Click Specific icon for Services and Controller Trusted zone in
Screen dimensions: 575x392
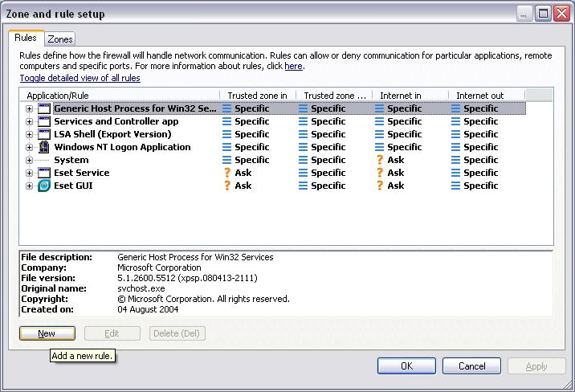[227, 121]
